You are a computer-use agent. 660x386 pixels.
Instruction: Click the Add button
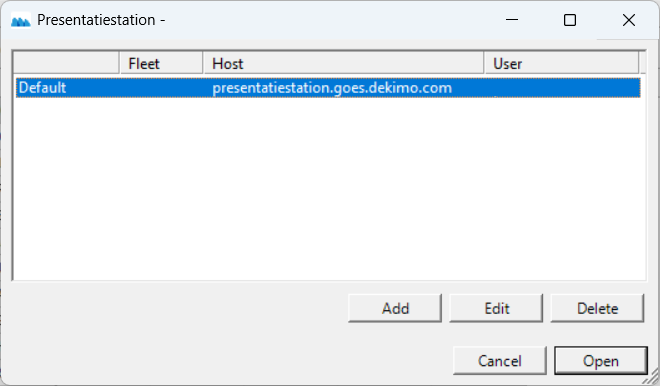tap(395, 308)
